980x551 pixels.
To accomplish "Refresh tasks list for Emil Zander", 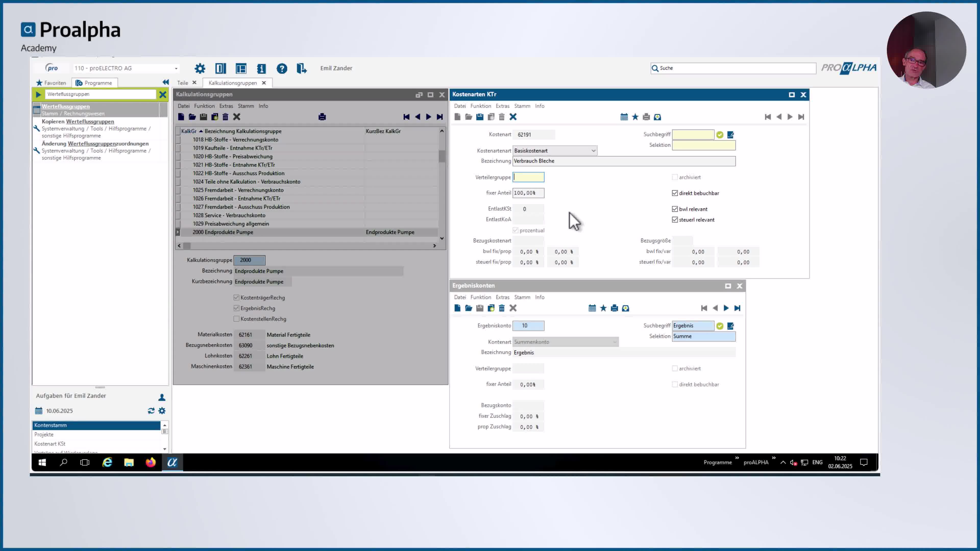I will pos(151,411).
